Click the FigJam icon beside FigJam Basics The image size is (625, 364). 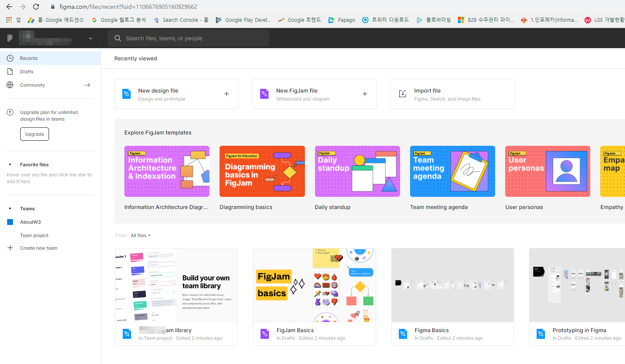tap(265, 334)
